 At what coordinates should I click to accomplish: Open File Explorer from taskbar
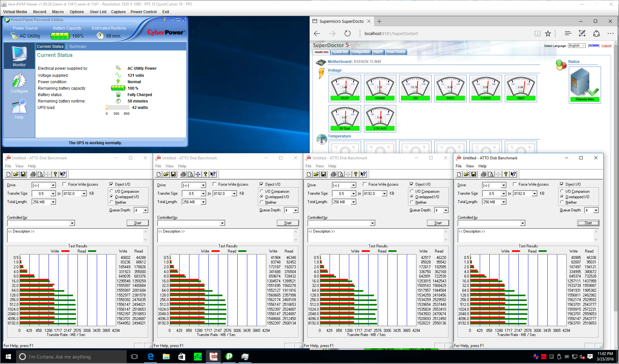[x=166, y=357]
